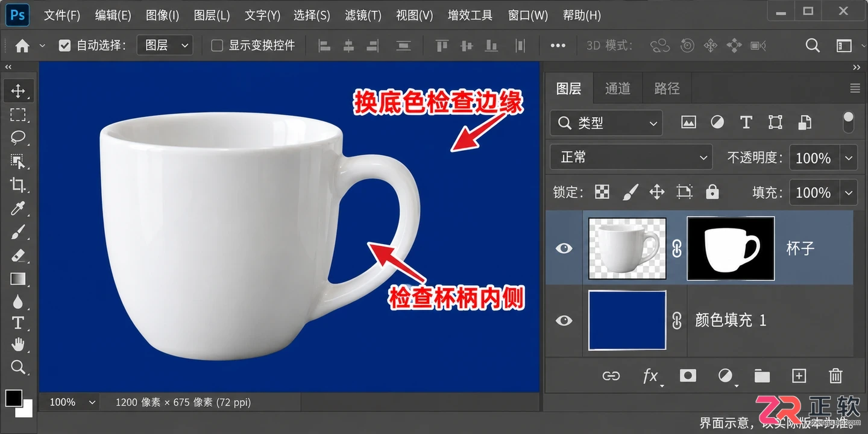Select the 杯子 layer mask thumbnail

tap(731, 248)
